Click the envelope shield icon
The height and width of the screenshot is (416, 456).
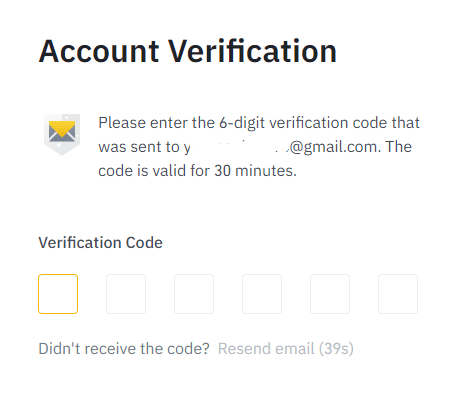point(62,135)
